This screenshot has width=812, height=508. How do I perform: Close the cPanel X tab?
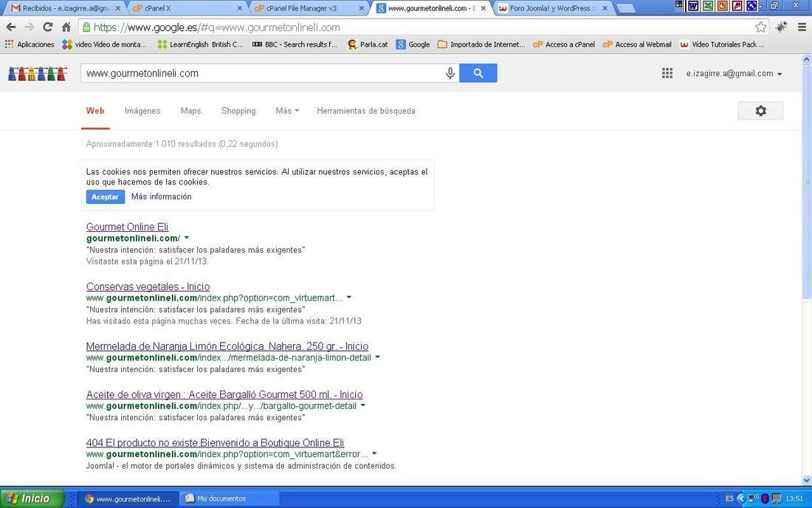(239, 8)
